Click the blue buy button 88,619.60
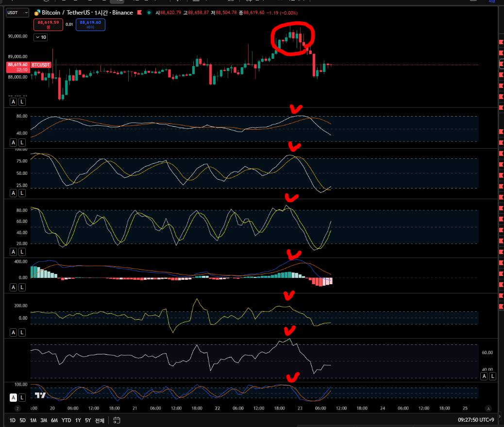 click(90, 24)
